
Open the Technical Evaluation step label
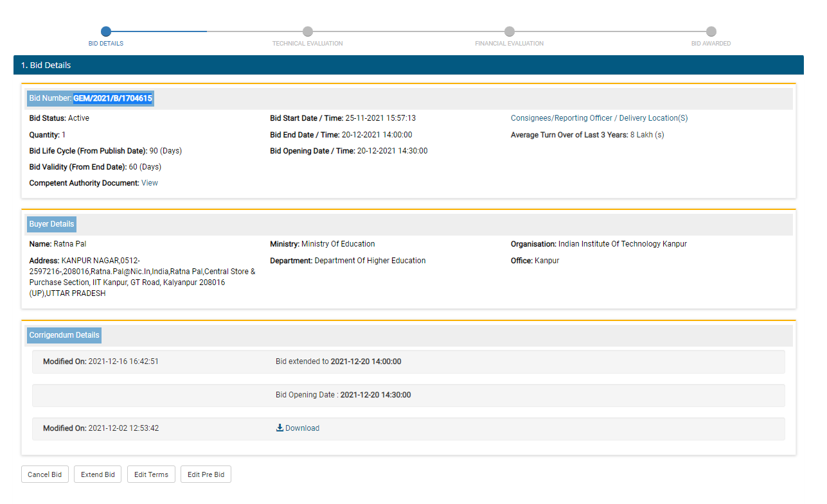pos(307,44)
